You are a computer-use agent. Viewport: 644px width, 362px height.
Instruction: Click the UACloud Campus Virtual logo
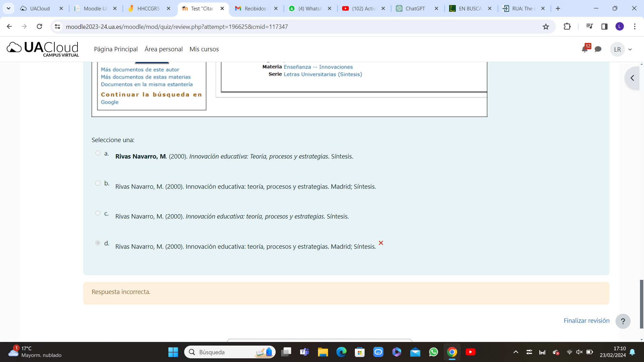click(x=43, y=49)
